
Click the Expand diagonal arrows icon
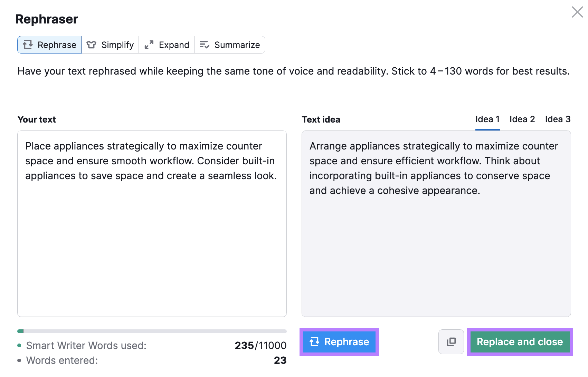click(x=149, y=45)
